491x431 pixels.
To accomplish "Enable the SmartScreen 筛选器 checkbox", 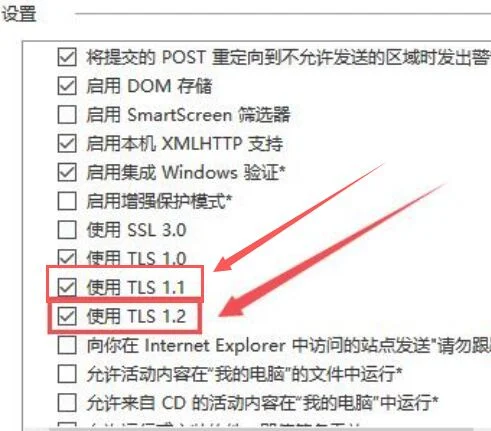I will point(67,115).
